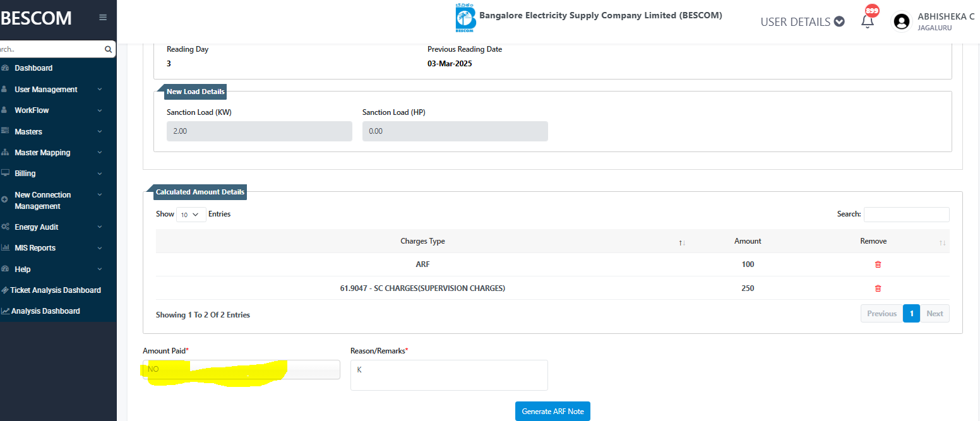This screenshot has width=980, height=421.
Task: Expand the Energy Audit chevron
Action: tap(100, 227)
